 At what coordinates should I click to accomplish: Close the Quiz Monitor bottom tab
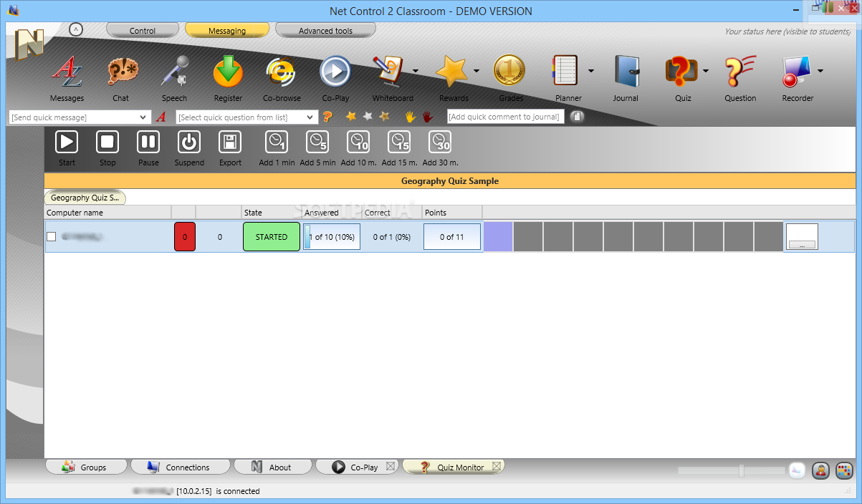tap(497, 467)
